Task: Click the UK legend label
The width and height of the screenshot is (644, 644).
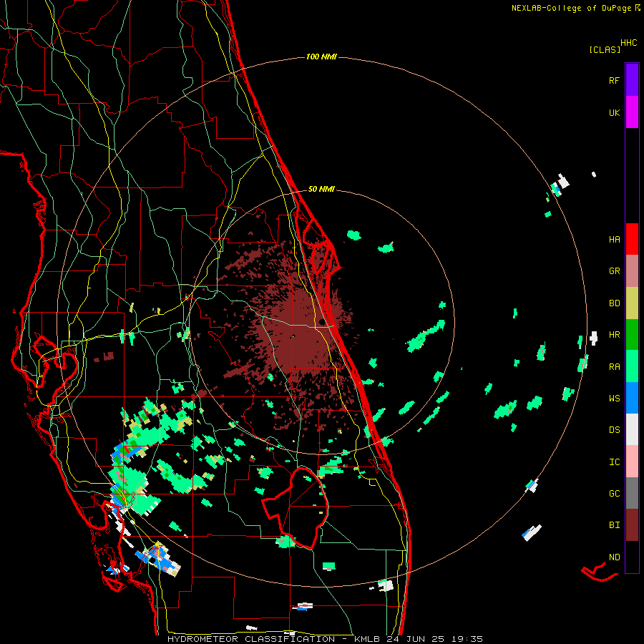Action: pos(614,112)
